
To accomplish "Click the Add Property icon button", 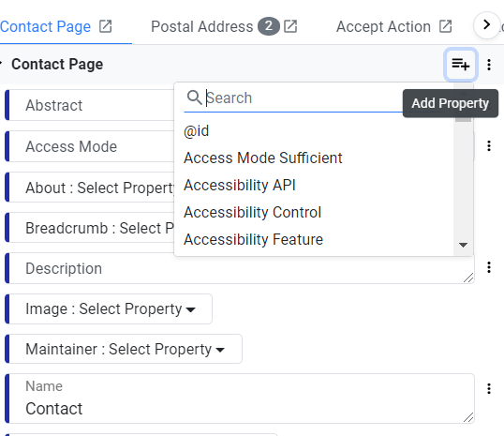I will 460,65.
